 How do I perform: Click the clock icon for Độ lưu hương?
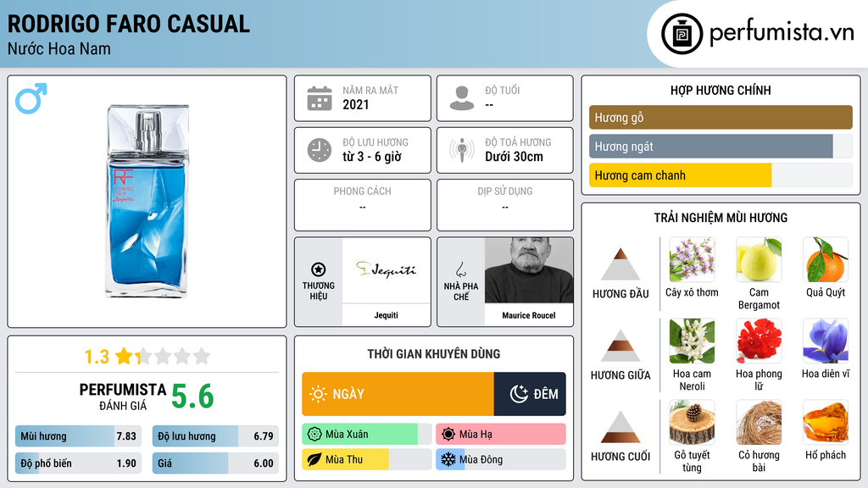pyautogui.click(x=320, y=150)
